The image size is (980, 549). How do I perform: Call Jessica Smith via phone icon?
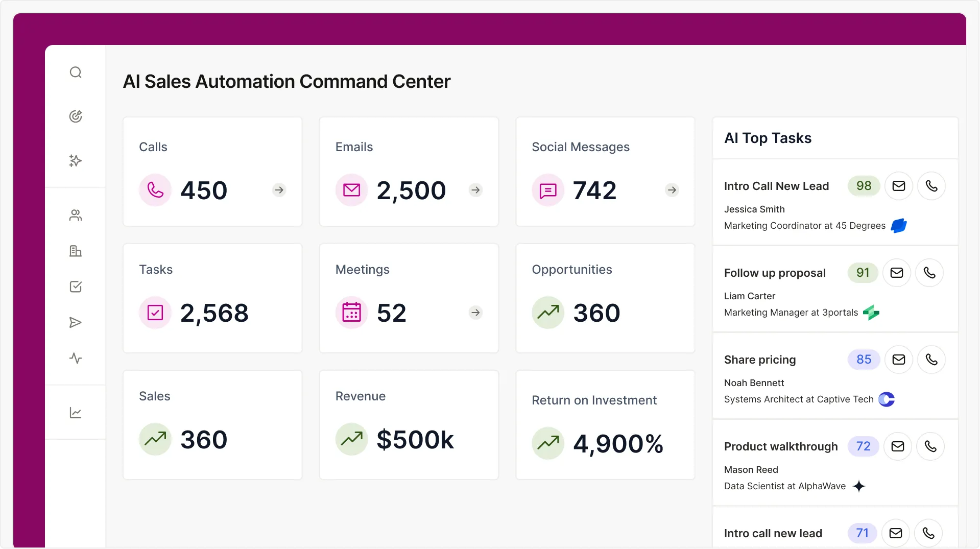(931, 185)
